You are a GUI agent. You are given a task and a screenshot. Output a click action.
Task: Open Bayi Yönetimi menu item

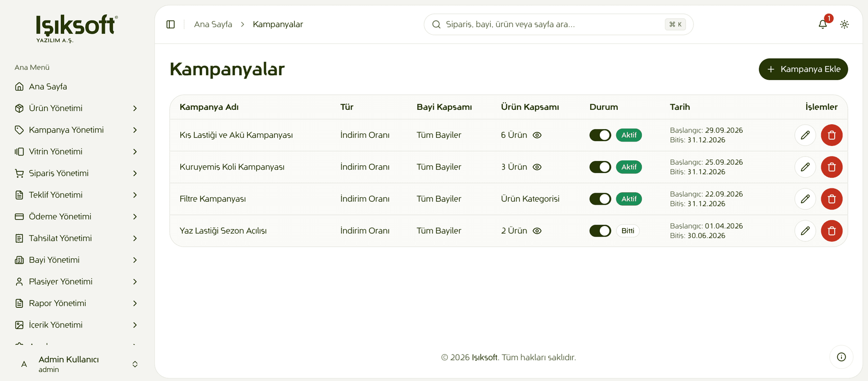point(77,260)
